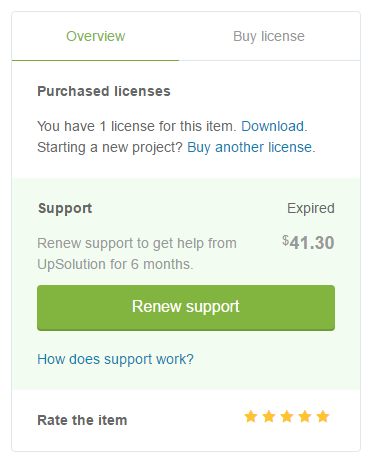Rate the item one star
This screenshot has height=464, width=373.
(x=251, y=417)
